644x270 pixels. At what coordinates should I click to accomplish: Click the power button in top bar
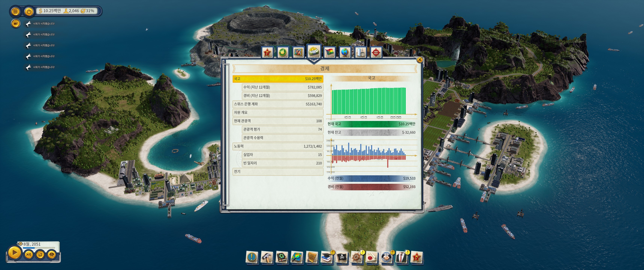point(29,11)
